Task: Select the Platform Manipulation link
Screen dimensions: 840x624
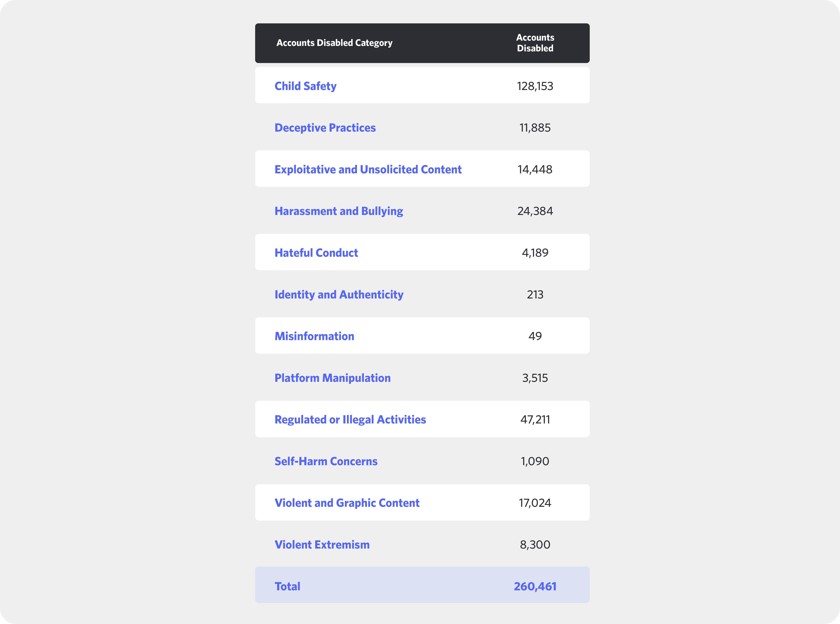Action: 332,378
